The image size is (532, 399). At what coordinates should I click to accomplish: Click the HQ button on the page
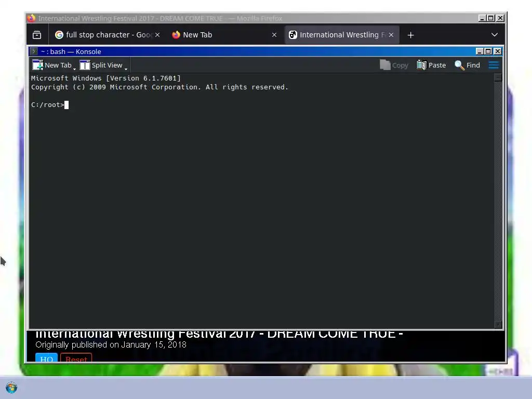pyautogui.click(x=46, y=358)
